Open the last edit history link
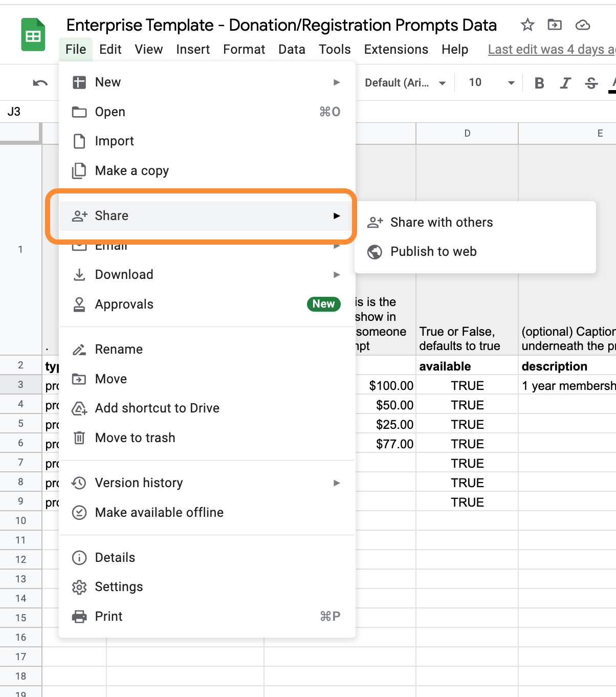The image size is (616, 697). click(552, 50)
